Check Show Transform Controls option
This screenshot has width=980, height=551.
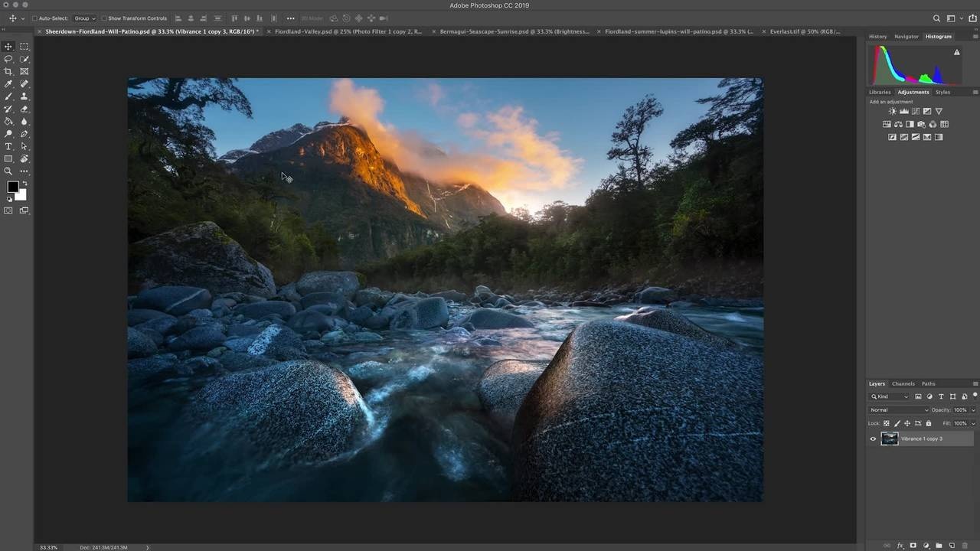tap(104, 18)
